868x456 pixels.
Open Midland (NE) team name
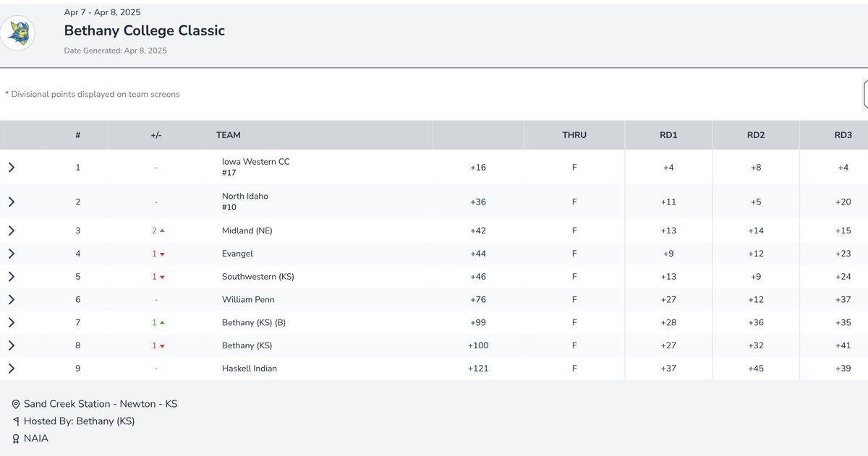pos(247,231)
